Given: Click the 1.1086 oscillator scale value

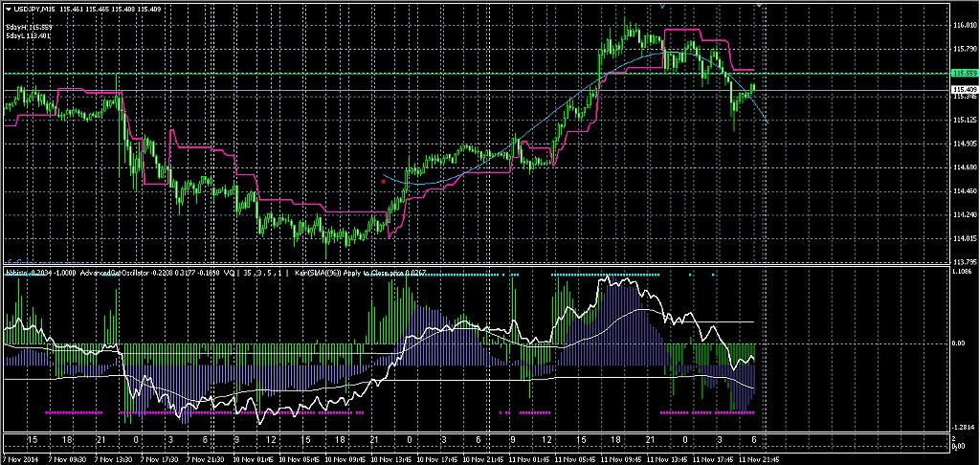Looking at the screenshot, I should click(963, 272).
